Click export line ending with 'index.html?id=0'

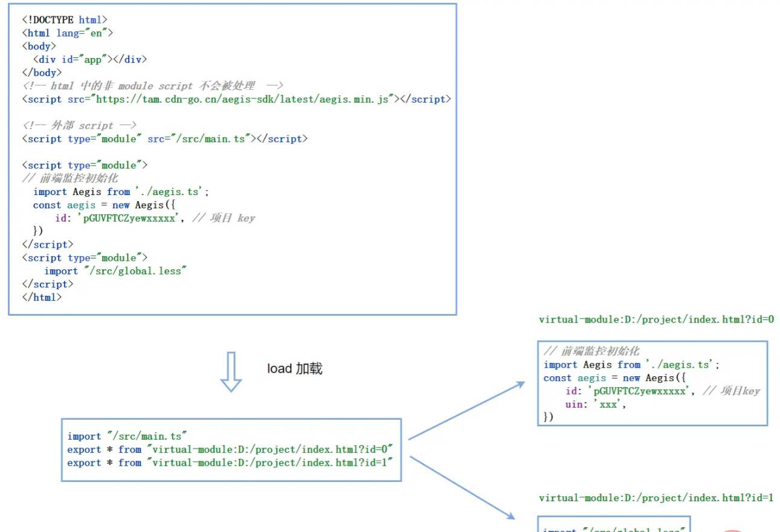click(230, 449)
